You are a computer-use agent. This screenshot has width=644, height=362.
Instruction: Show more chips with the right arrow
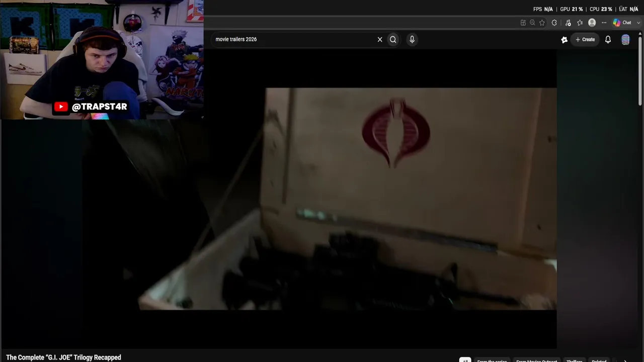[625, 360]
